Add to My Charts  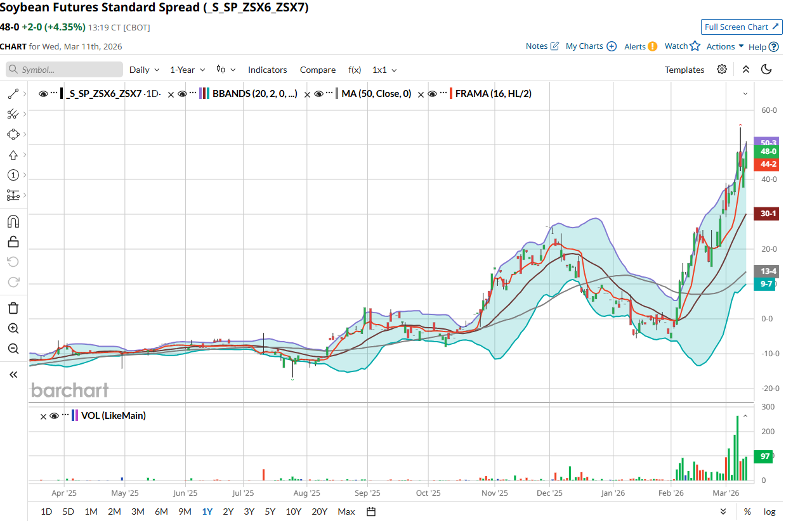pos(591,46)
